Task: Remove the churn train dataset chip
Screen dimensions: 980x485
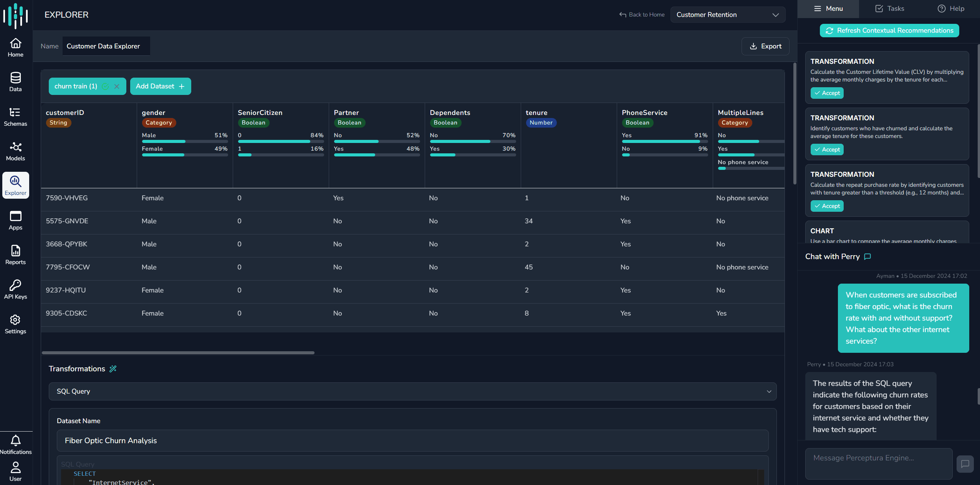Action: [x=117, y=86]
